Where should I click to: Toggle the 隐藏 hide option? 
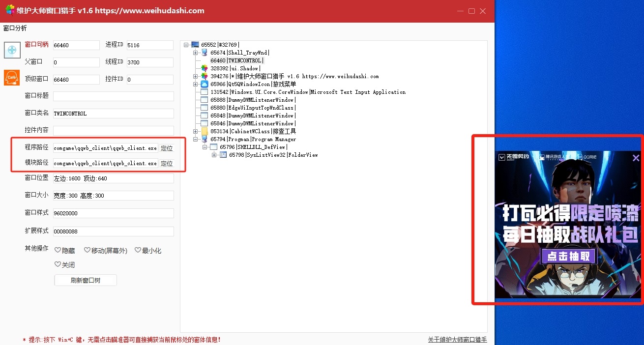click(x=65, y=251)
